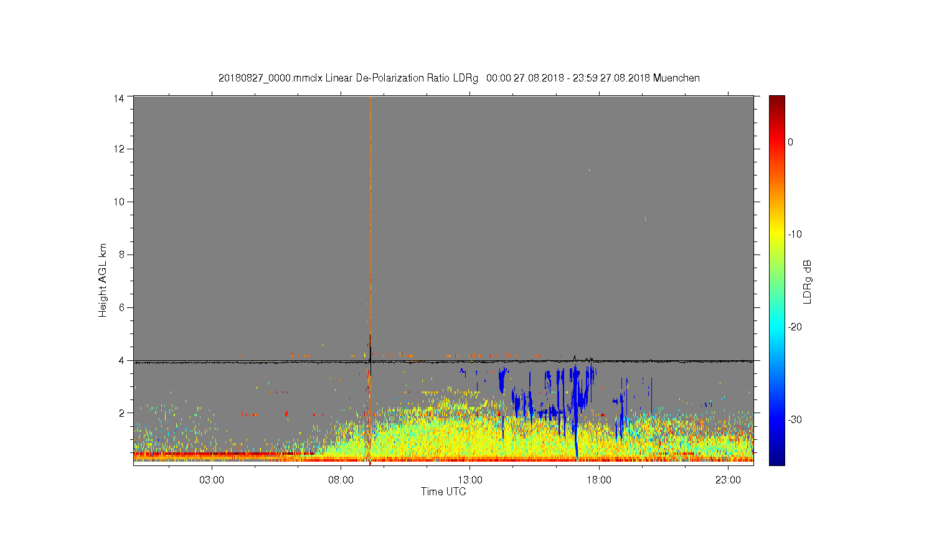The height and width of the screenshot is (560, 934).
Task: Click the 'LDRg dB' colorbar label
Action: 808,281
